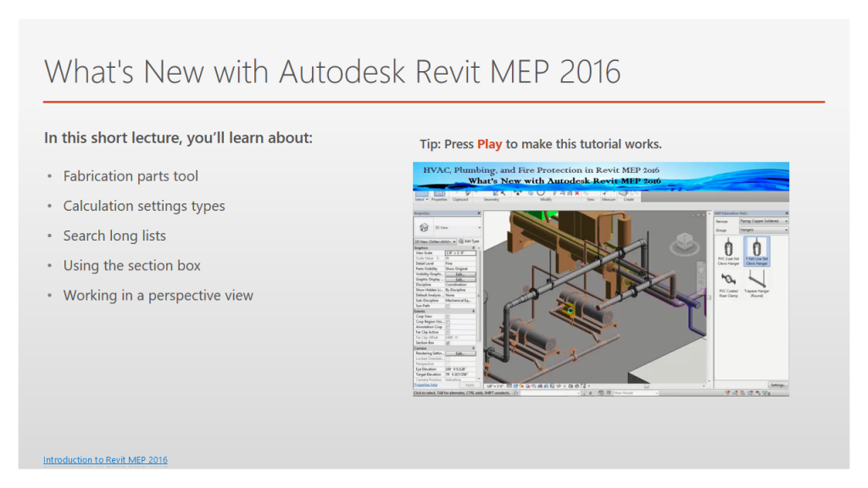
Task: Click the 'Calculation settings types' bullet text
Action: (144, 206)
